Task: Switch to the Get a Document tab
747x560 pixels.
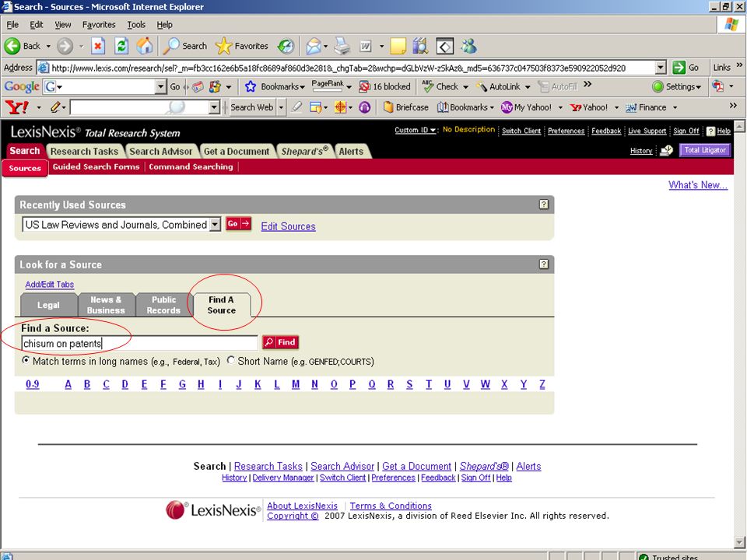Action: (x=237, y=151)
